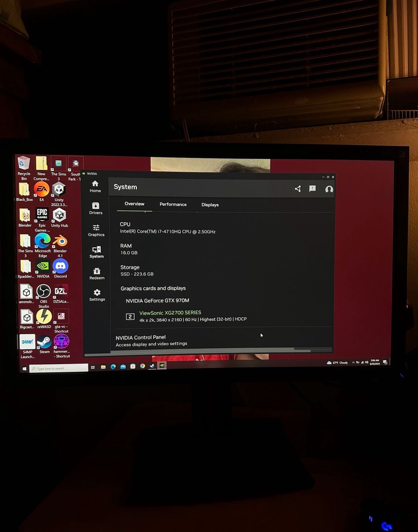Select Unity 2022.3.3 desktop icon

(x=59, y=194)
